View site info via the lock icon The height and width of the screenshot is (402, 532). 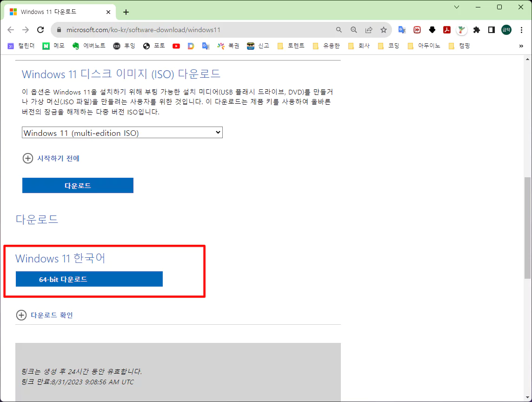click(x=59, y=30)
